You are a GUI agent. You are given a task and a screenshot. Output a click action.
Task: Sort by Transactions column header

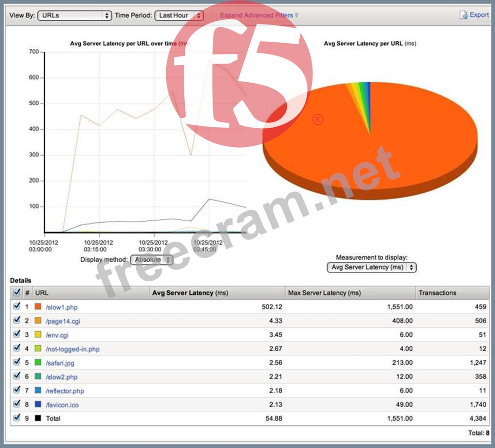click(x=453, y=293)
